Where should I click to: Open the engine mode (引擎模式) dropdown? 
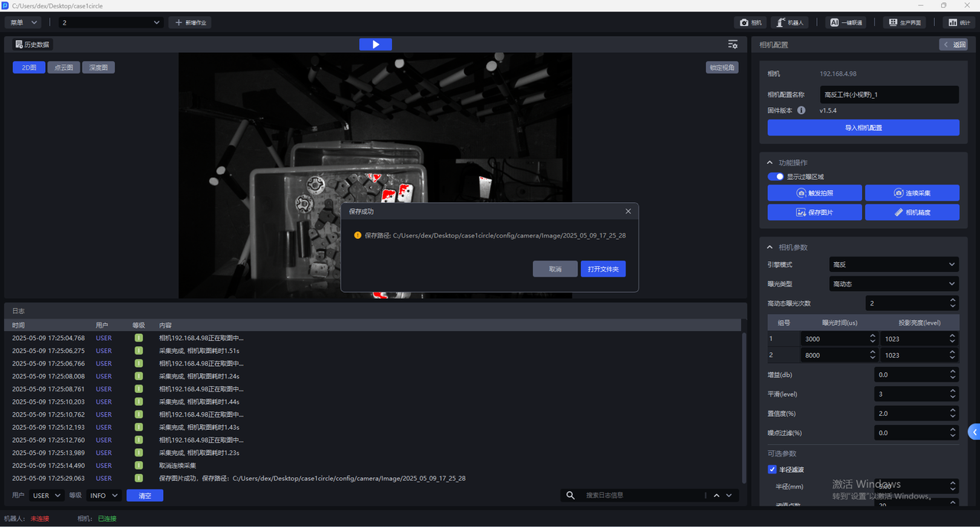click(x=893, y=264)
